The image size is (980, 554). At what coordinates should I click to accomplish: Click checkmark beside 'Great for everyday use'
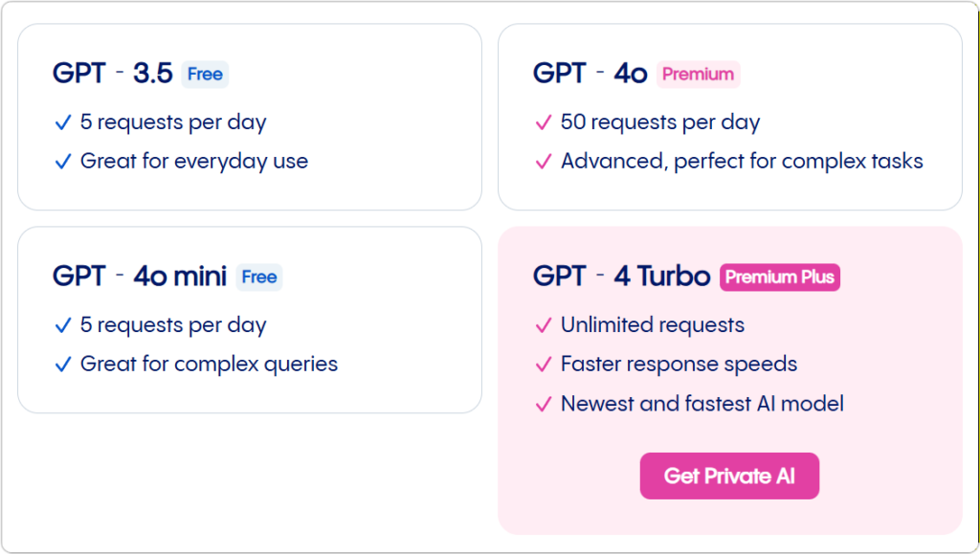click(63, 162)
